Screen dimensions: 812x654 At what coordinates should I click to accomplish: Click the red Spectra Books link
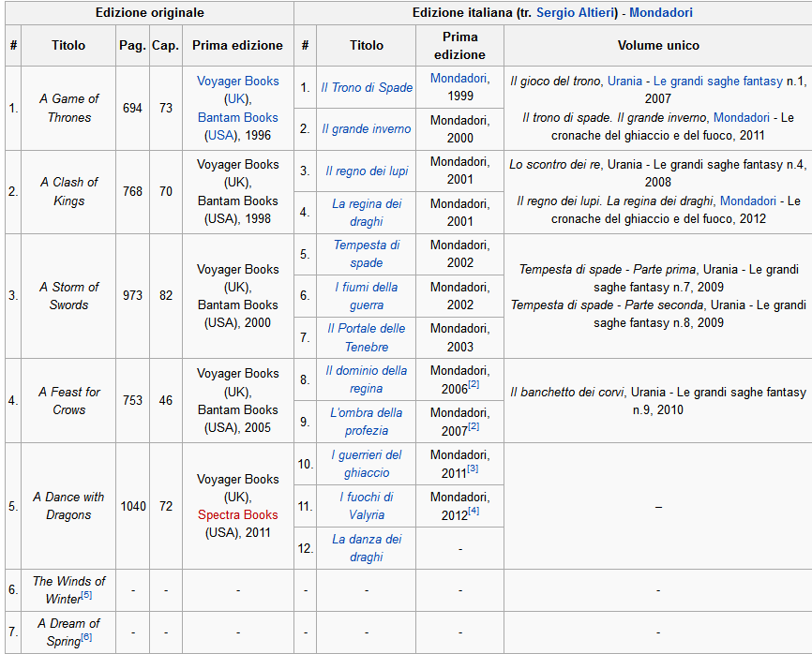pyautogui.click(x=238, y=514)
